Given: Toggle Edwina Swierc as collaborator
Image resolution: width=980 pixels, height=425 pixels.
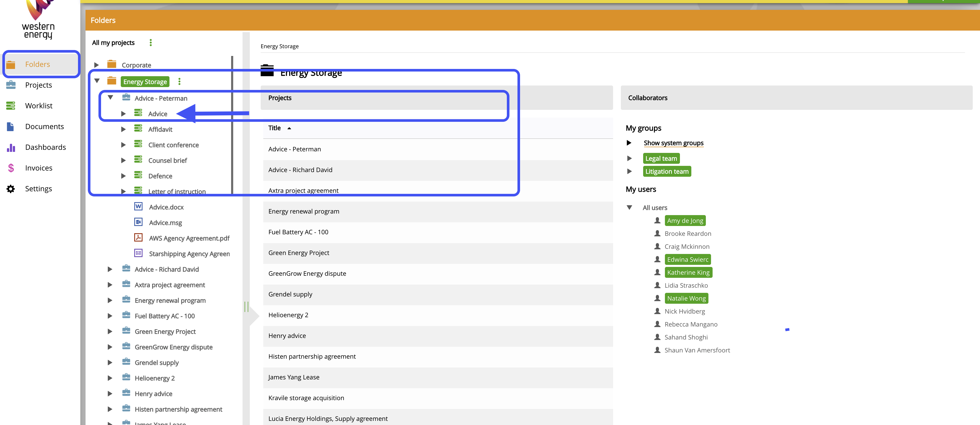Looking at the screenshot, I should pos(687,259).
